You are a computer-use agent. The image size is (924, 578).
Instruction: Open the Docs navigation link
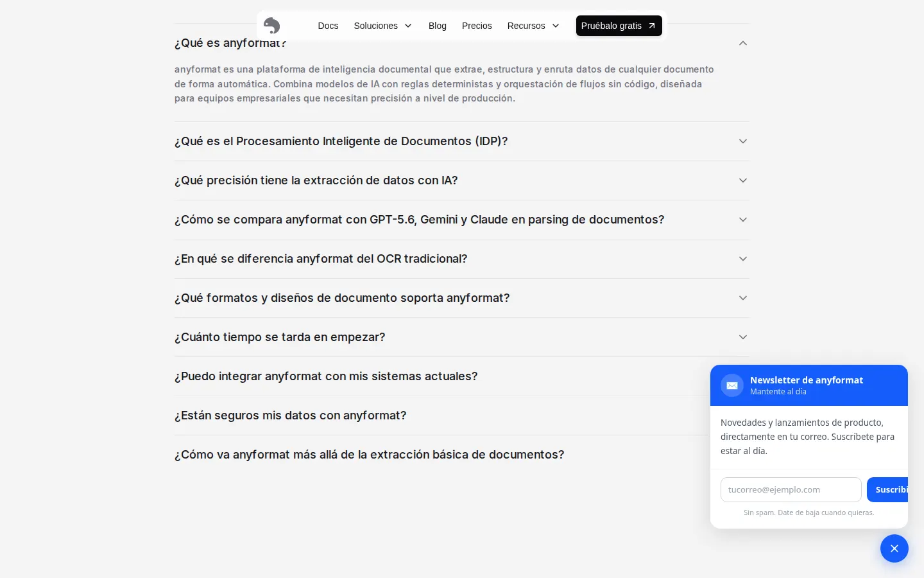328,26
